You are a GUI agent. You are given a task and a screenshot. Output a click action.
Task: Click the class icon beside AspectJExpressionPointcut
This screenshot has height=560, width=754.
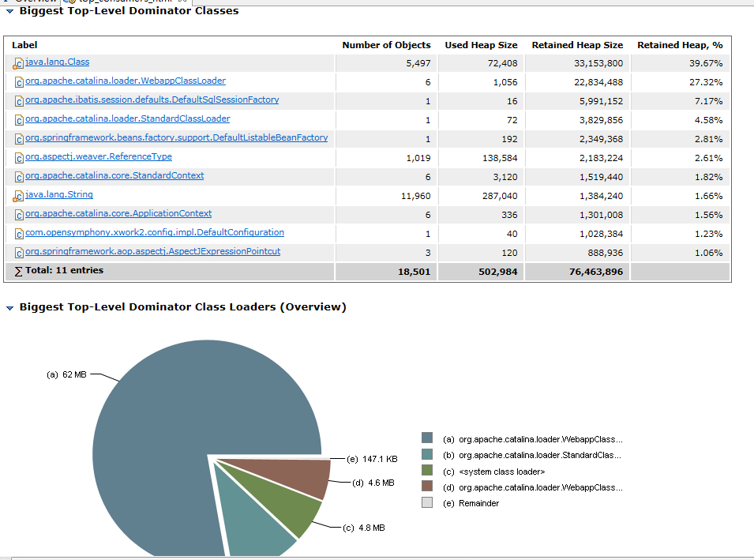(x=19, y=253)
